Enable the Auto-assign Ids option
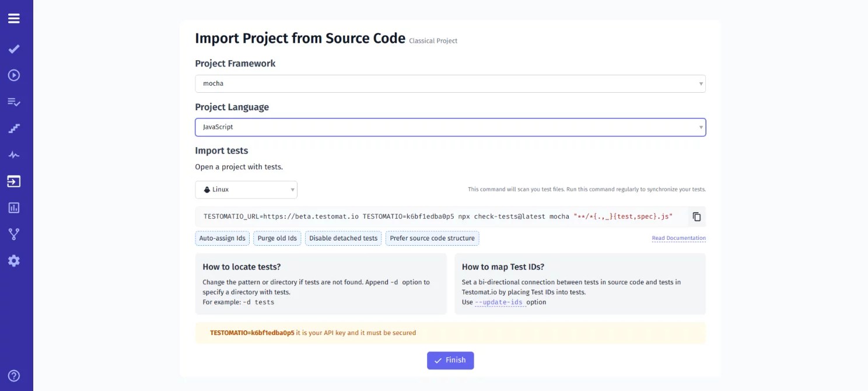The width and height of the screenshot is (868, 391). click(222, 238)
